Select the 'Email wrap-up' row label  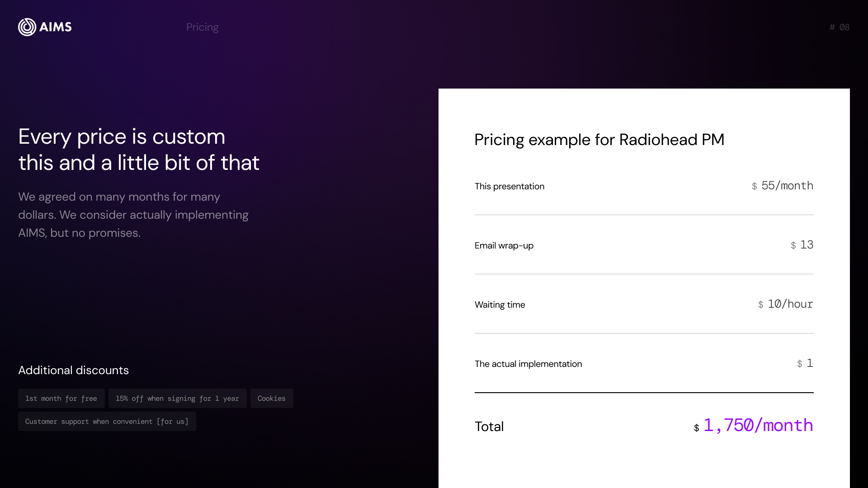504,245
